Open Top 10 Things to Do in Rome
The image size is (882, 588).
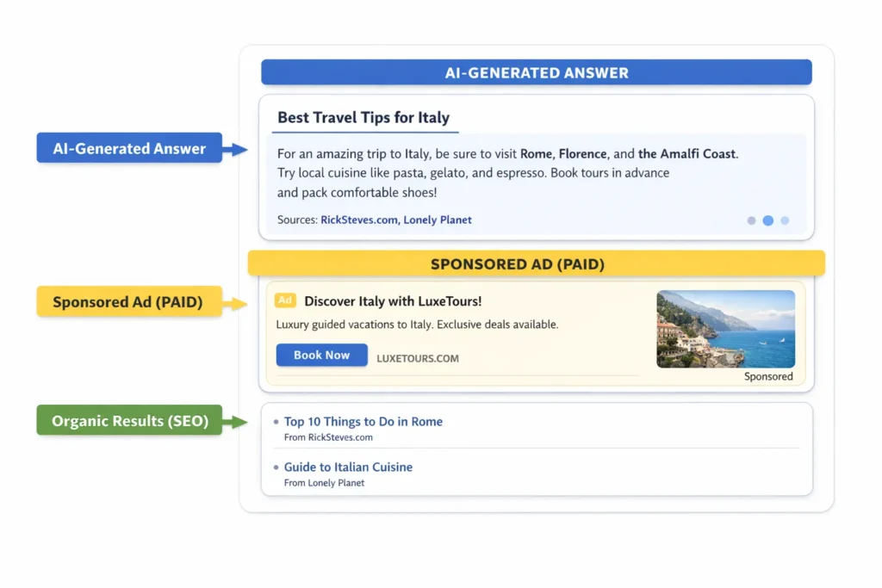[x=363, y=422]
